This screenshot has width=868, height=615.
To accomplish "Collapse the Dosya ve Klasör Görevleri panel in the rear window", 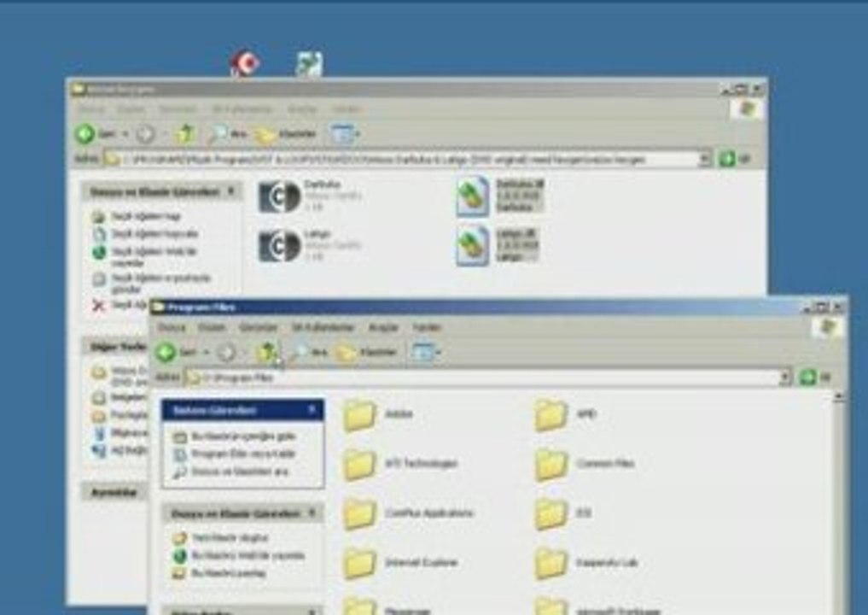I will (231, 191).
